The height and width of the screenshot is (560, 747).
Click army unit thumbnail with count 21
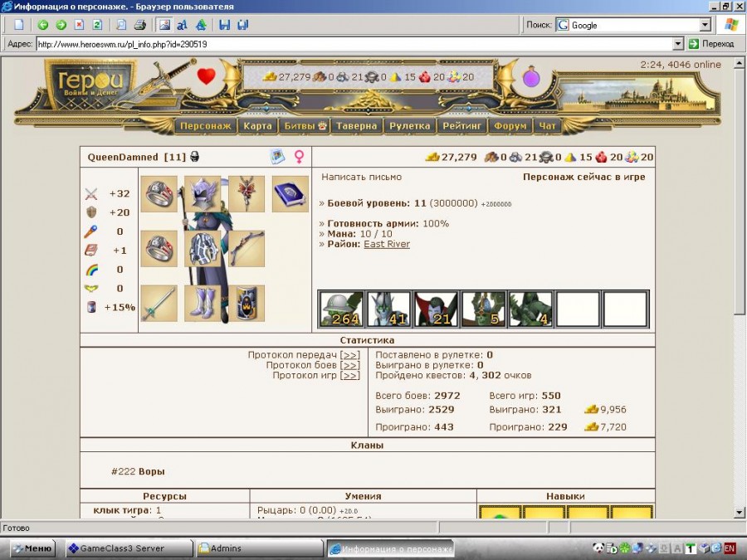point(436,309)
